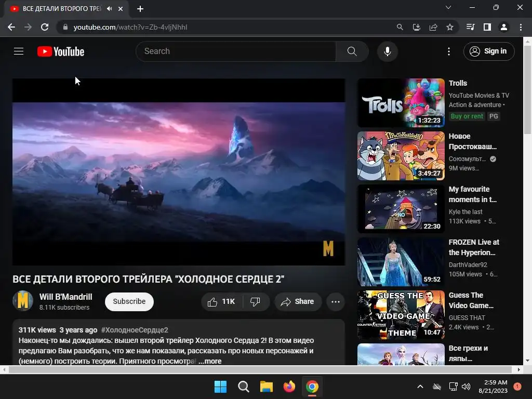Screen dimensions: 532x399
Task: Expand description with ...more
Action: (210, 362)
